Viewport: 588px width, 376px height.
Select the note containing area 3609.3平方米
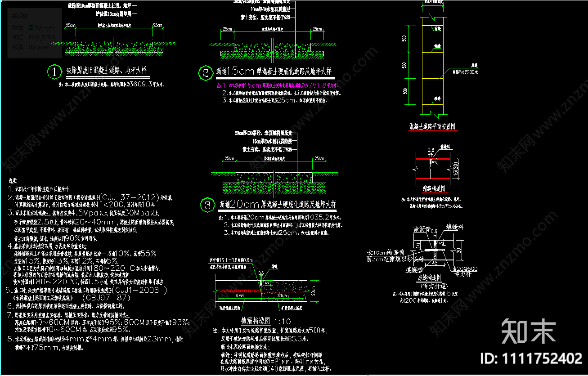pos(111,84)
